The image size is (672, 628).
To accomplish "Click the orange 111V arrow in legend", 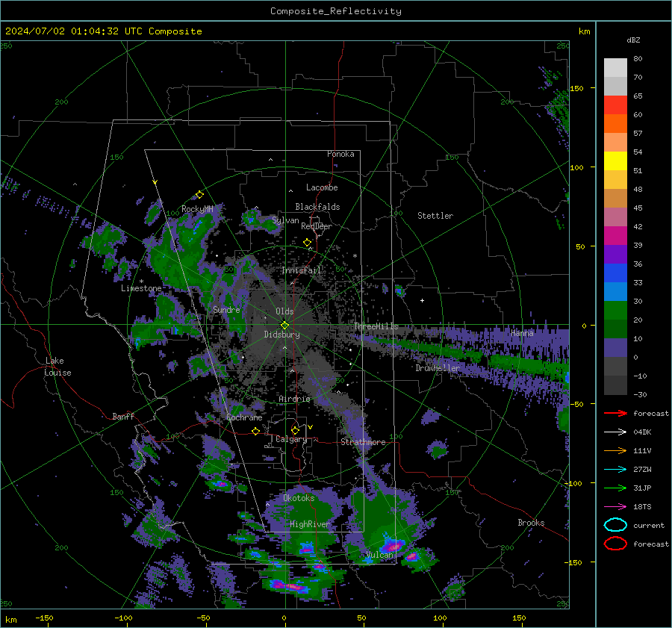I will click(x=615, y=450).
